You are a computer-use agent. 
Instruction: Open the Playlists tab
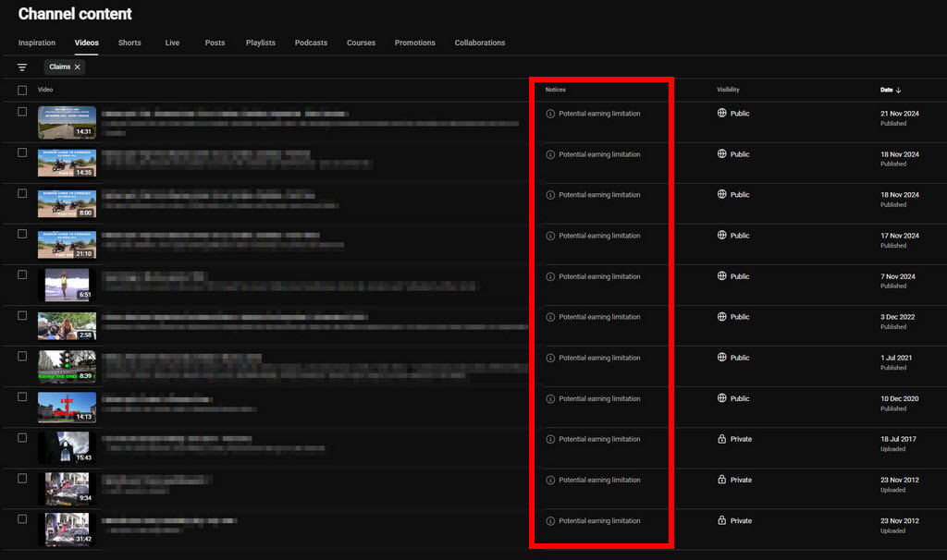click(x=260, y=43)
